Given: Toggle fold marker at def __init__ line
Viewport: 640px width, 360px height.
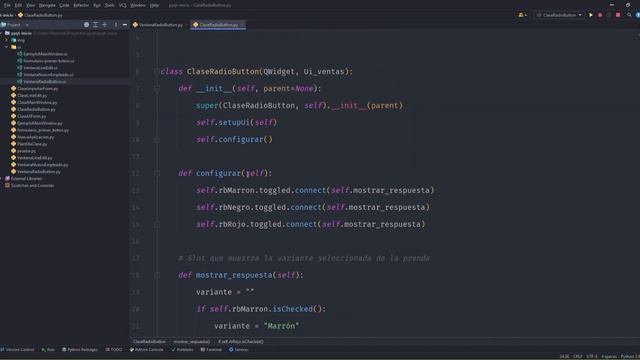Looking at the screenshot, I should point(157,89).
